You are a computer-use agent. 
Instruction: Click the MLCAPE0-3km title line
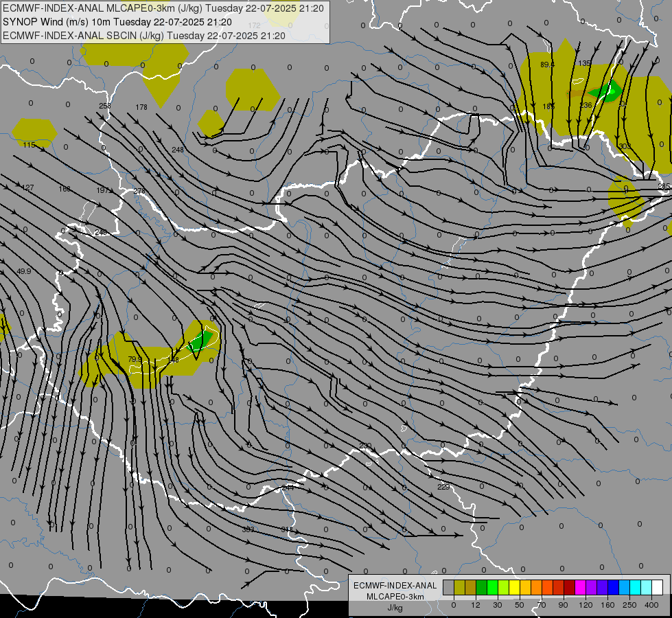click(x=163, y=8)
